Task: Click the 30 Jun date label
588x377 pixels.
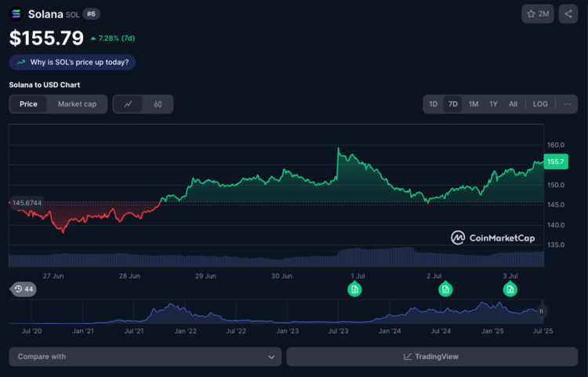Action: (281, 276)
